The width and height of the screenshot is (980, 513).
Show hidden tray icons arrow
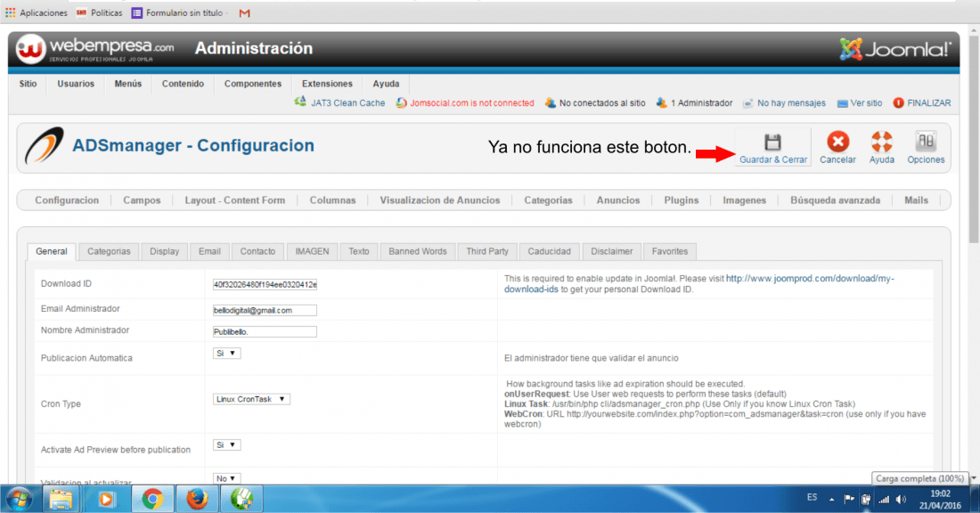pyautogui.click(x=831, y=500)
